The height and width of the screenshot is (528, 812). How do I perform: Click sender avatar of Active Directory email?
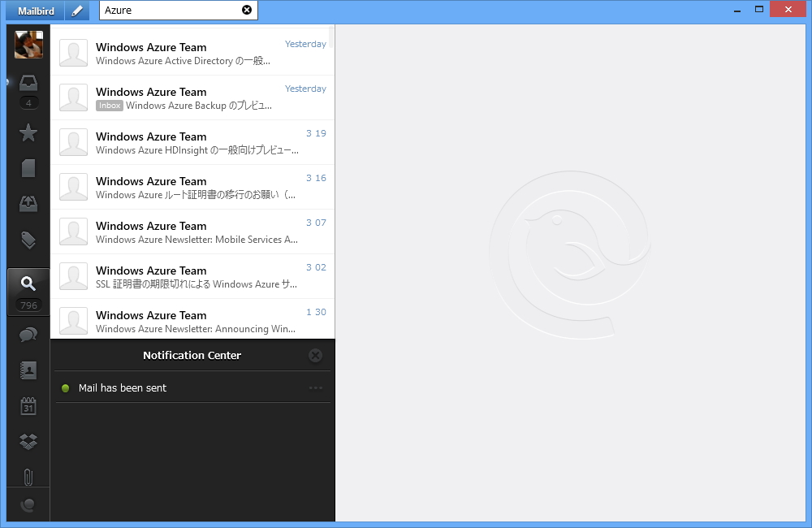pyautogui.click(x=74, y=53)
